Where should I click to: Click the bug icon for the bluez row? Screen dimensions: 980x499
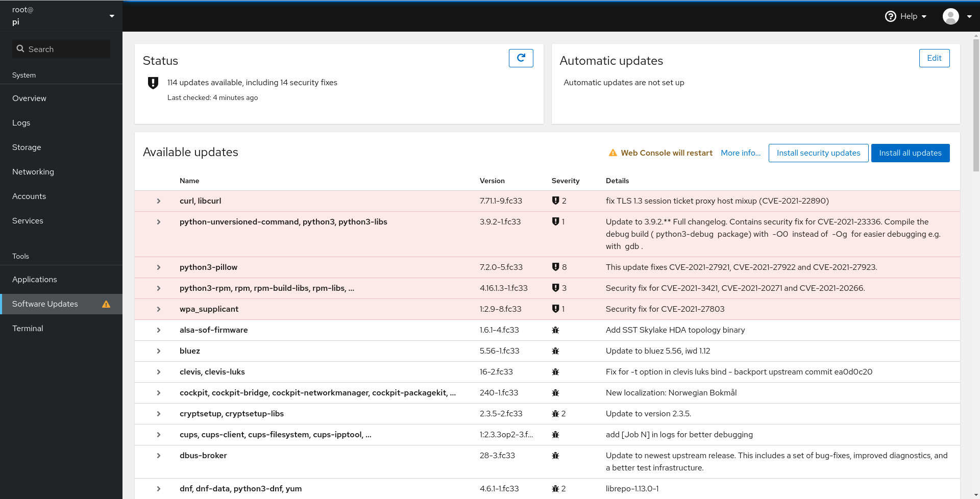555,351
